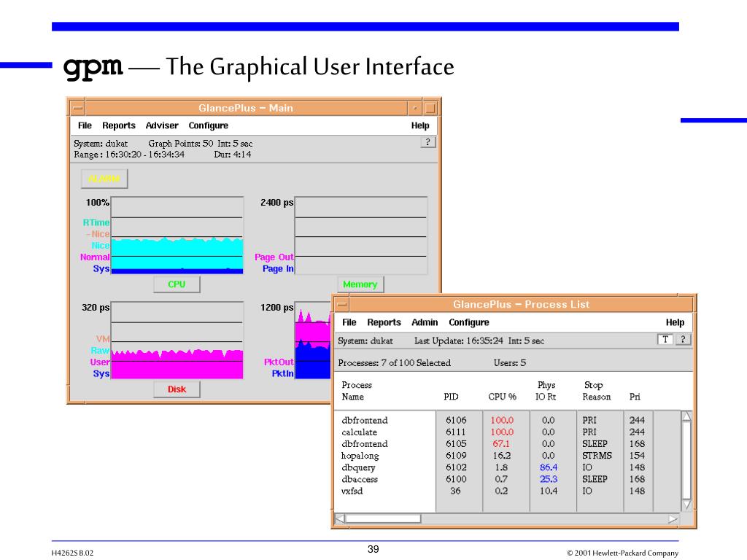Click PID value 6102
Image resolution: width=747 pixels, height=560 pixels.
(456, 467)
